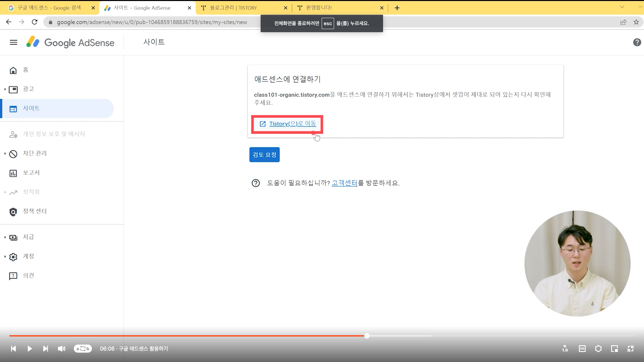Click the feedback icon in sidebar
Viewport: 644px width, 362px height.
[13, 276]
